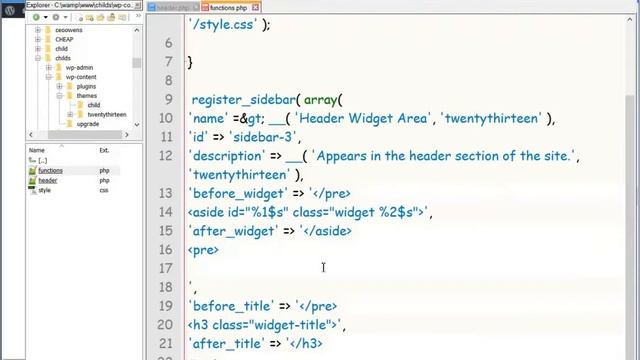Image resolution: width=640 pixels, height=360 pixels.
Task: Select the upgrade folder
Action: (x=88, y=124)
